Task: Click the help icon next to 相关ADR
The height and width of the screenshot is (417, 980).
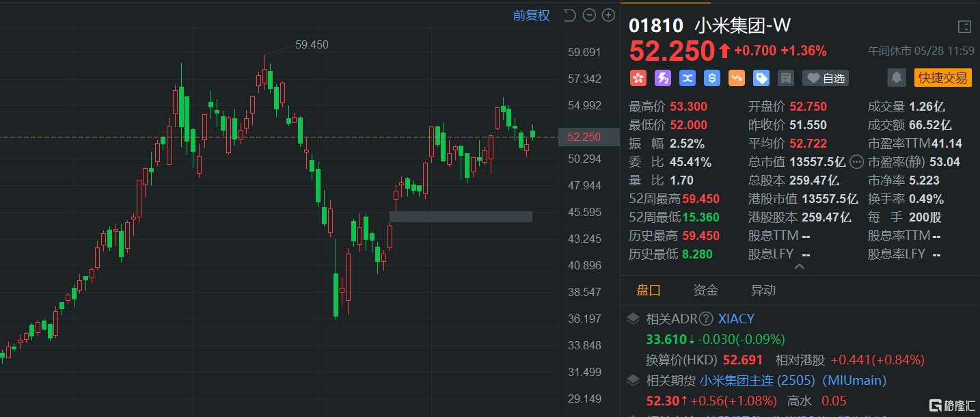Action: tap(706, 319)
